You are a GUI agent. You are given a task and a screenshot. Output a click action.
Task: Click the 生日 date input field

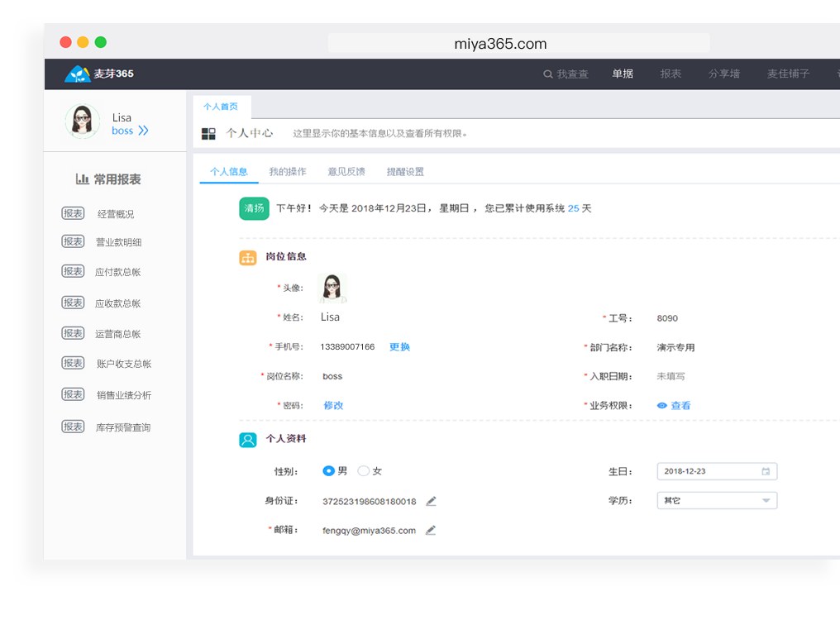pos(717,471)
